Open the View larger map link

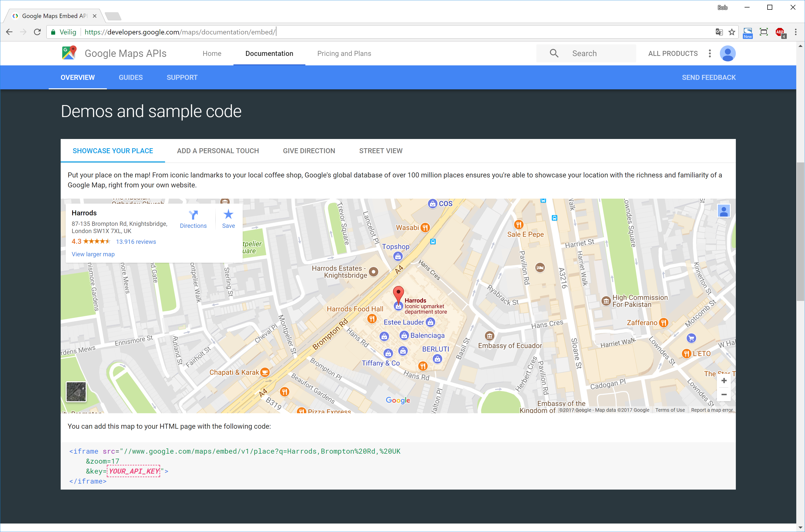[93, 255]
